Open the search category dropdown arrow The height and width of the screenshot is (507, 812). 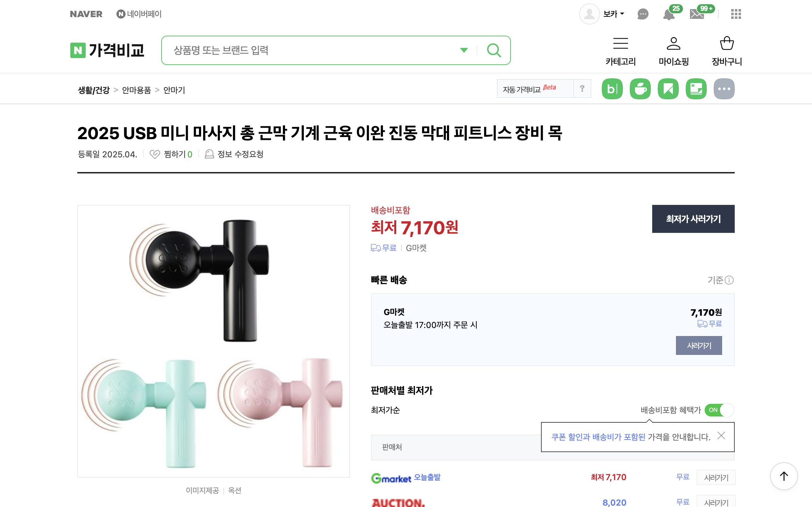(x=464, y=50)
